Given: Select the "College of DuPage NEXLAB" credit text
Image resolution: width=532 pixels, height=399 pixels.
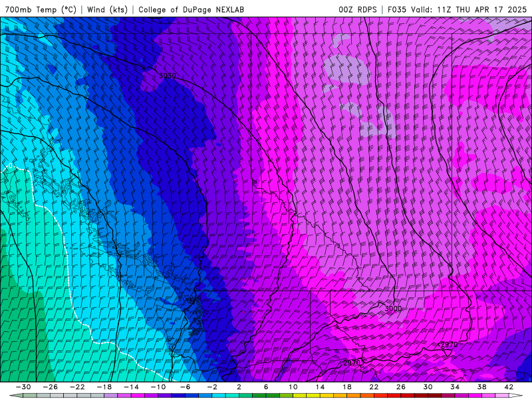Looking at the screenshot, I should point(191,9).
